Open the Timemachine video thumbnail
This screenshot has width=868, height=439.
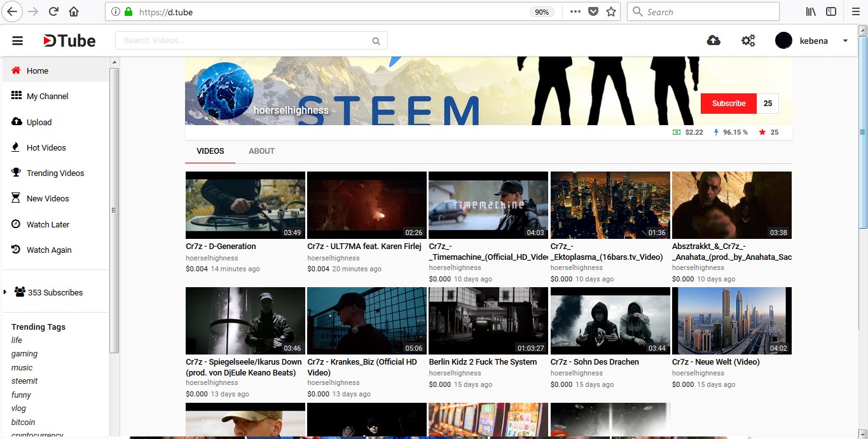[488, 205]
